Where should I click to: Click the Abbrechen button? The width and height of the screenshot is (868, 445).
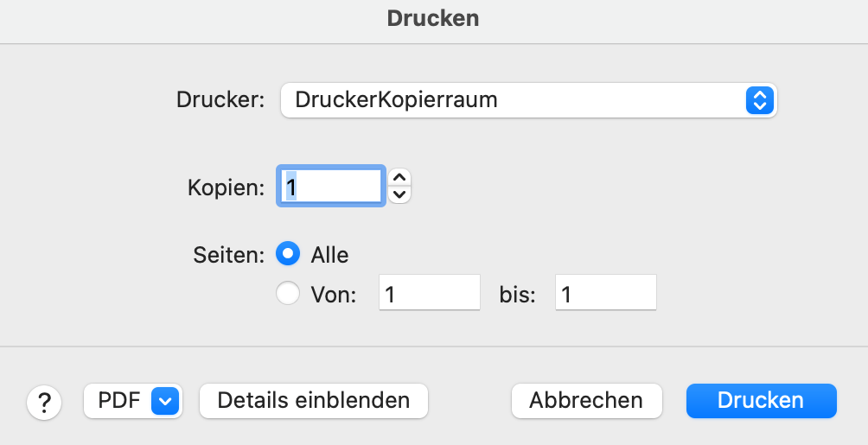[x=586, y=401]
